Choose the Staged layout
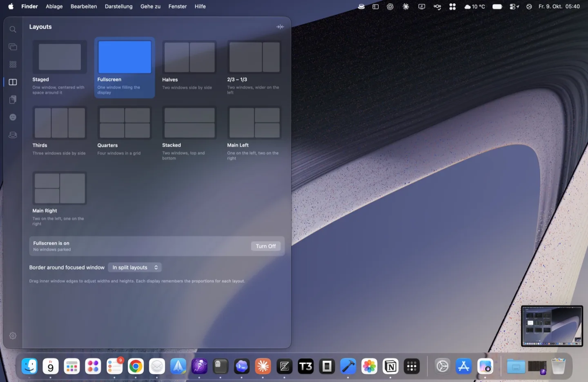The image size is (588, 382). coord(60,68)
